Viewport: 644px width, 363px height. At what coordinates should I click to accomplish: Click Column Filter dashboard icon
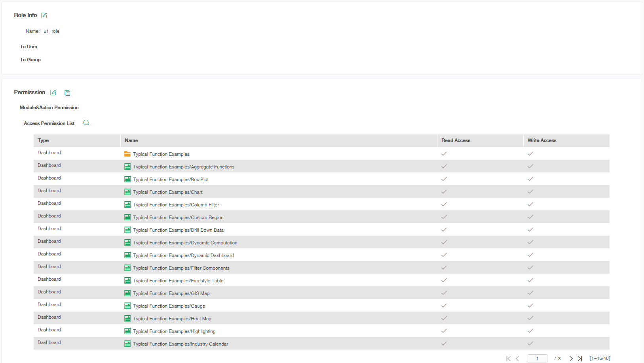pyautogui.click(x=127, y=204)
